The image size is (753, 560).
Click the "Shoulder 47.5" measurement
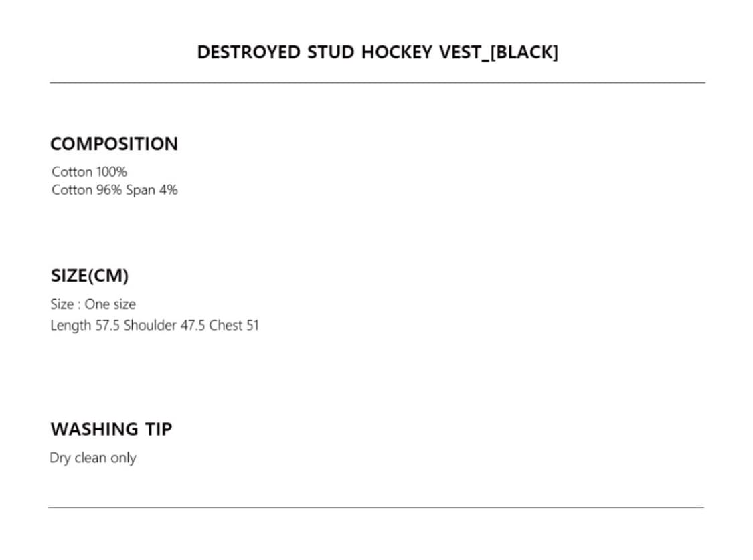(164, 326)
